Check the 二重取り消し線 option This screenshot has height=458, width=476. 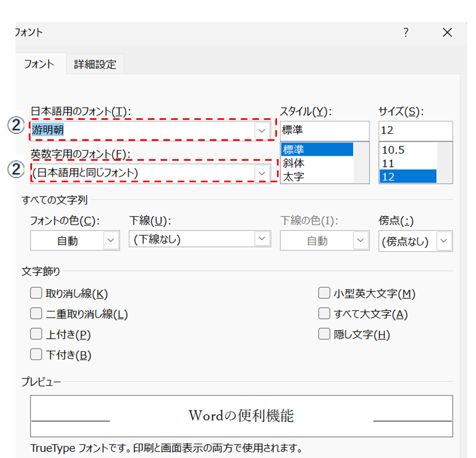click(x=36, y=314)
